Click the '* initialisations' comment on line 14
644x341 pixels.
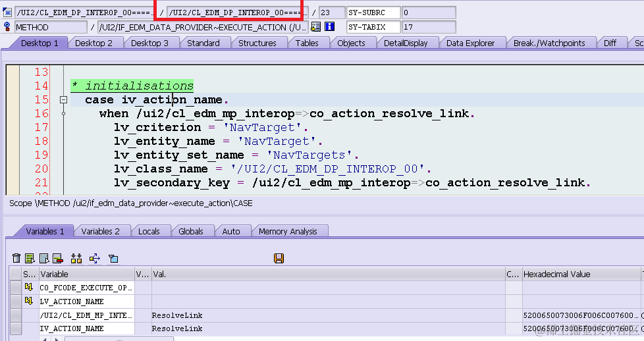tap(132, 86)
